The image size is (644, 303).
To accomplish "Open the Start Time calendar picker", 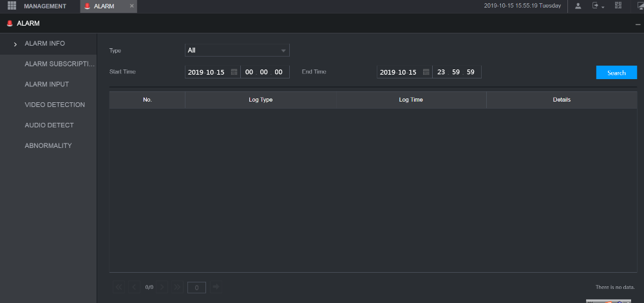I will tap(234, 72).
